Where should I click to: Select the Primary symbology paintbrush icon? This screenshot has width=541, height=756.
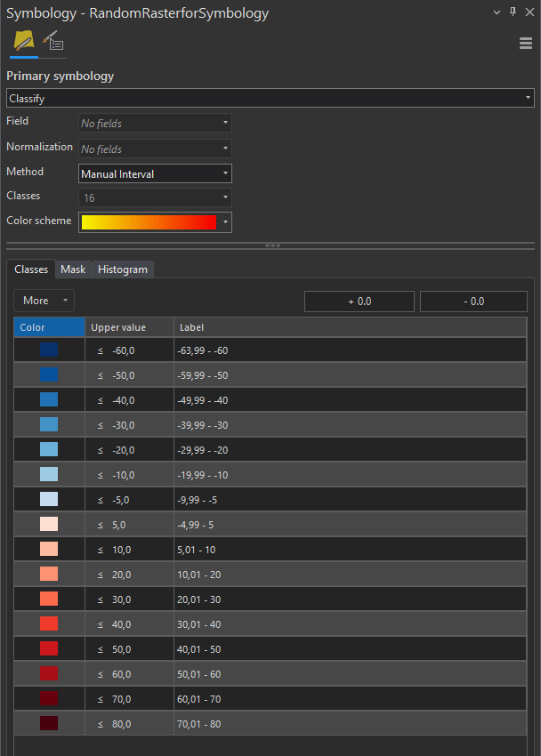pyautogui.click(x=23, y=41)
